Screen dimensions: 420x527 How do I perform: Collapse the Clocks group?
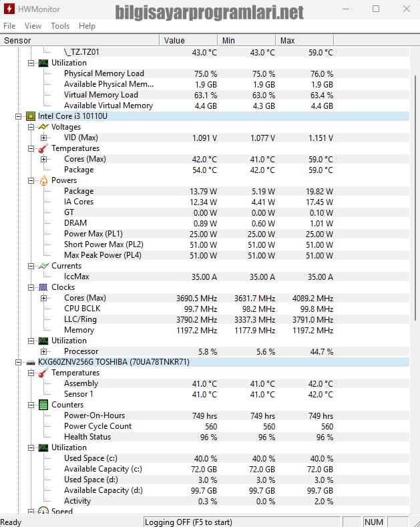pyautogui.click(x=31, y=287)
